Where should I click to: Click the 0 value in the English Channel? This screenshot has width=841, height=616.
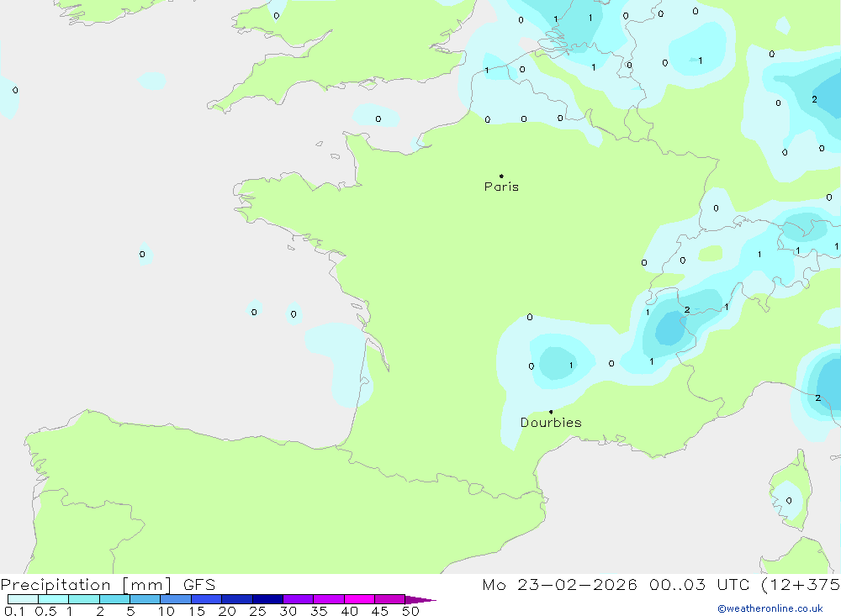tap(378, 119)
